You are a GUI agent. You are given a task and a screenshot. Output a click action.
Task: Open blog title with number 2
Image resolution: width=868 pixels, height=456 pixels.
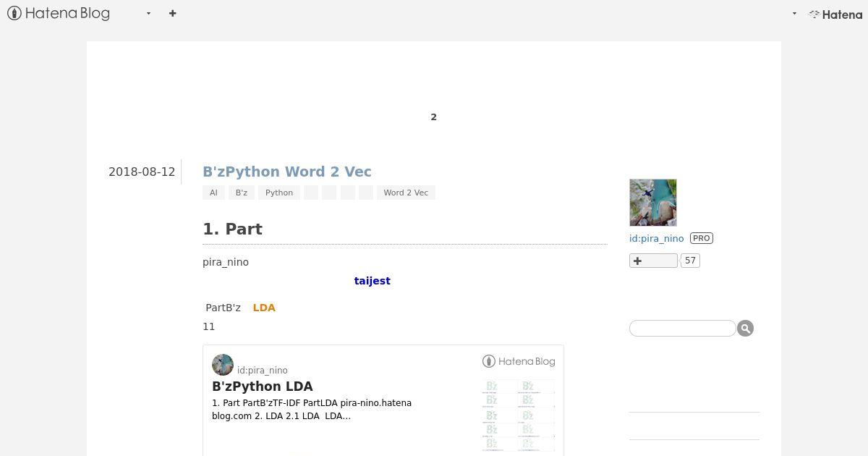click(434, 117)
